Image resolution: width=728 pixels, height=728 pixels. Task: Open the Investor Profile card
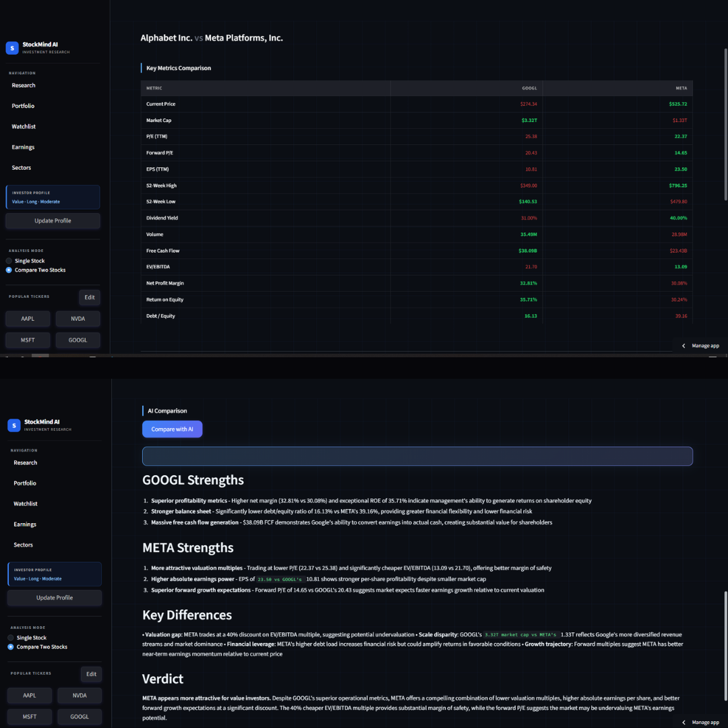tap(53, 196)
